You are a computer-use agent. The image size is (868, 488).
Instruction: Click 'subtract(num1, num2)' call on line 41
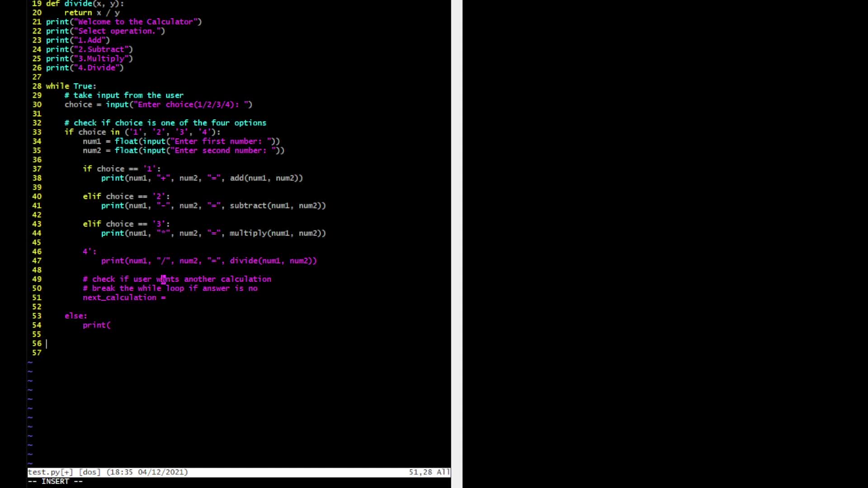point(277,206)
